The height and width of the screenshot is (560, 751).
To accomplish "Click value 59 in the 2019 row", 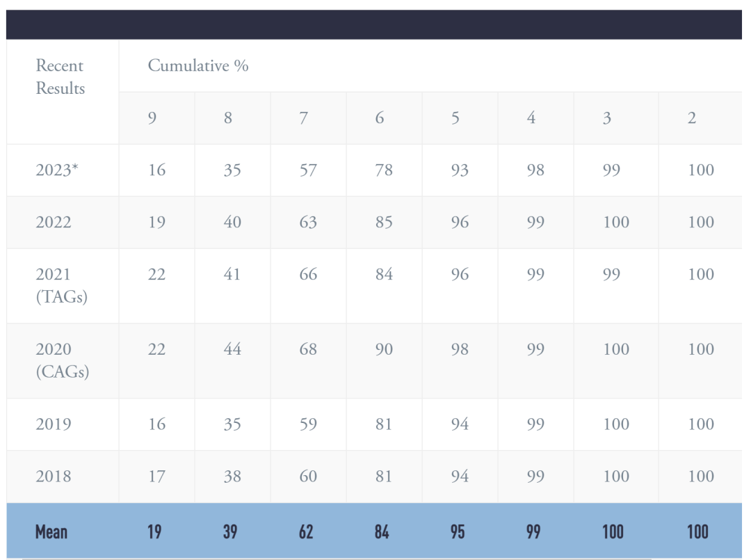I will pyautogui.click(x=308, y=424).
